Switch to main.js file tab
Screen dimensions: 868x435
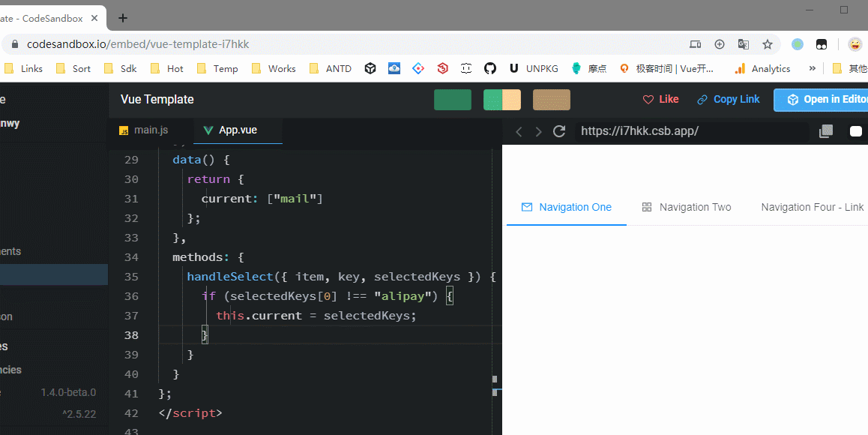(143, 130)
